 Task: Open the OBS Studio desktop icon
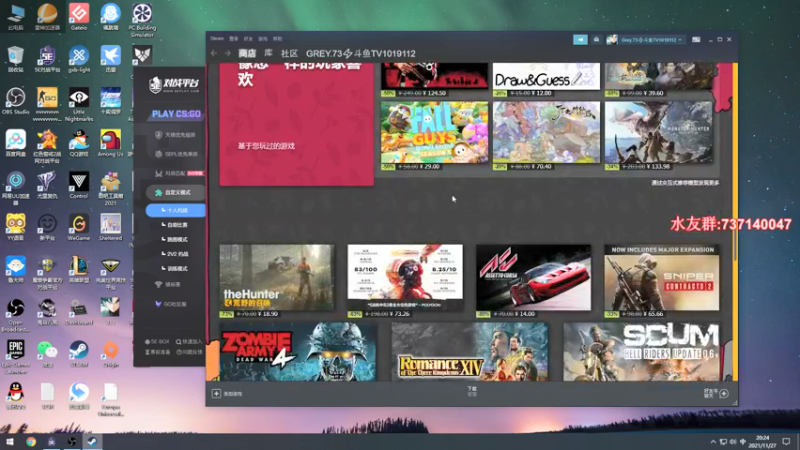click(x=16, y=101)
